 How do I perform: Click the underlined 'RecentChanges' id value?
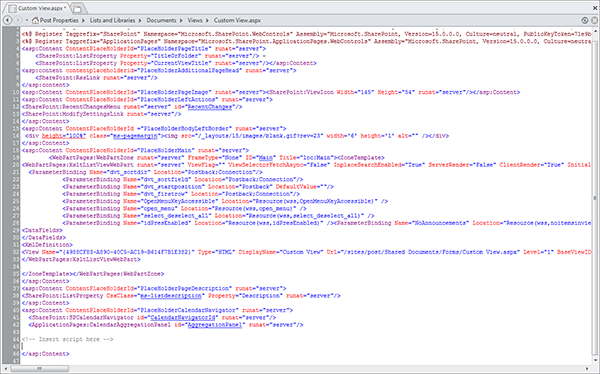pyautogui.click(x=210, y=107)
